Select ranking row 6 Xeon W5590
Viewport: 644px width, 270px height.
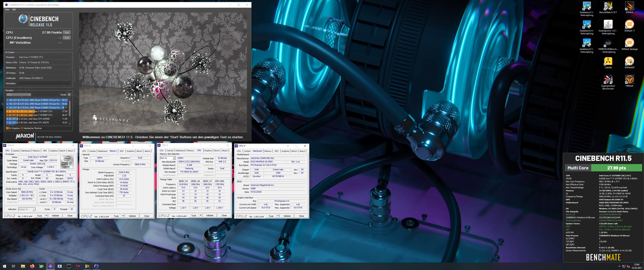pos(37,119)
